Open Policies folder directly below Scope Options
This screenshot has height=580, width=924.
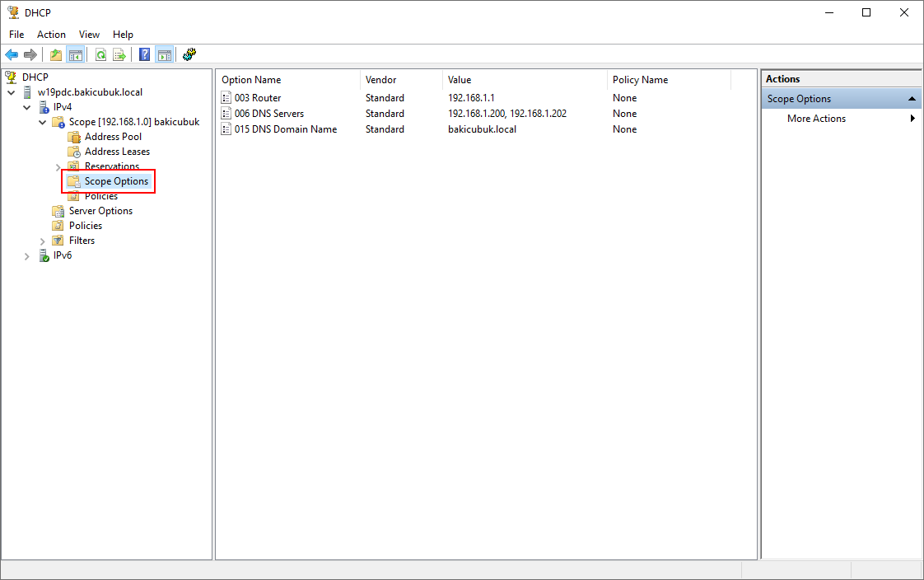pos(100,196)
